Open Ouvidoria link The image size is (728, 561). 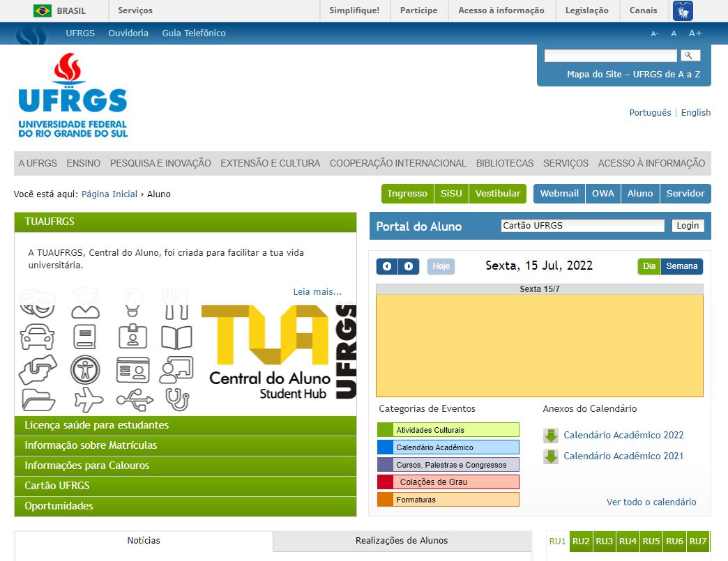(x=128, y=33)
